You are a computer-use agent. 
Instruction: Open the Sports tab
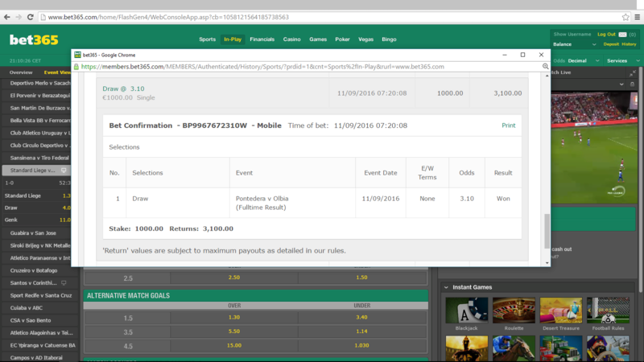pyautogui.click(x=207, y=39)
